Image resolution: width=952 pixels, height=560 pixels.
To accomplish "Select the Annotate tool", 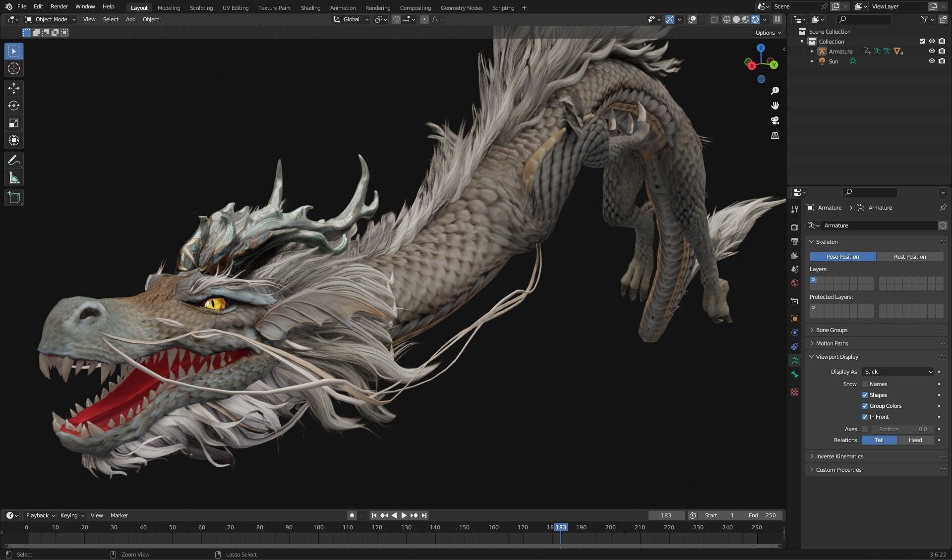I will coord(14,160).
